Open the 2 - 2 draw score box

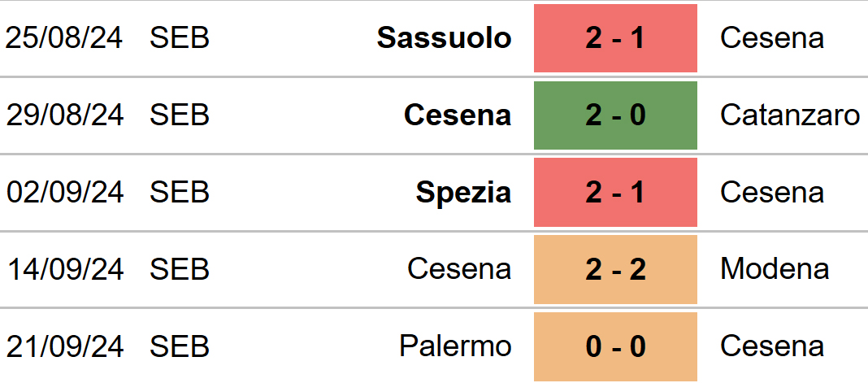pos(615,269)
